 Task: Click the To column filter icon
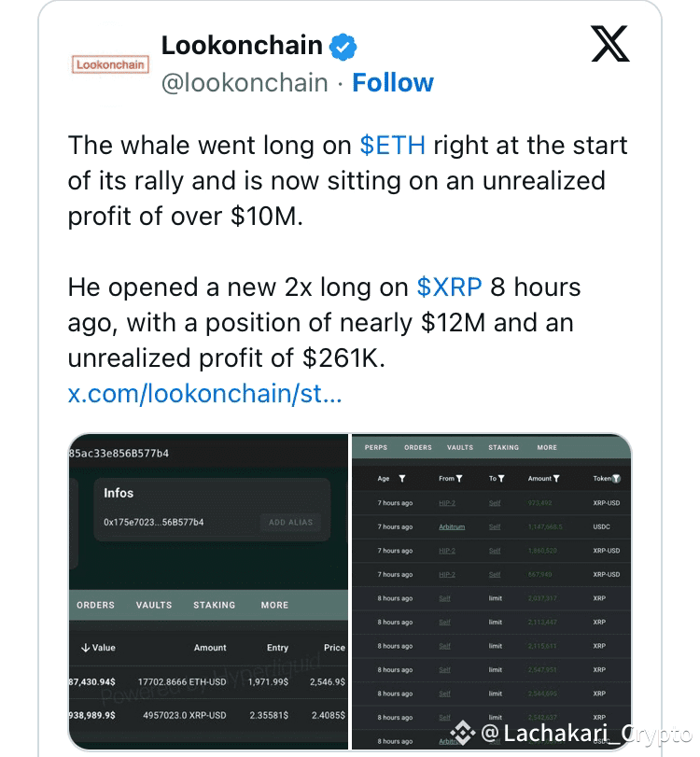click(x=500, y=479)
